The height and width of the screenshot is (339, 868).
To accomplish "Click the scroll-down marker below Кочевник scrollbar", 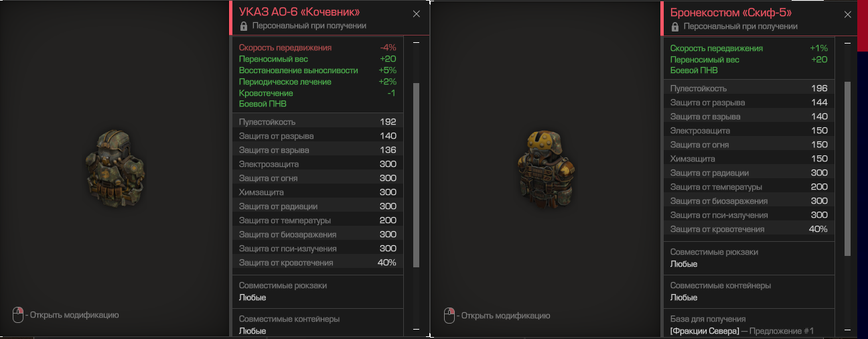I will (x=416, y=330).
